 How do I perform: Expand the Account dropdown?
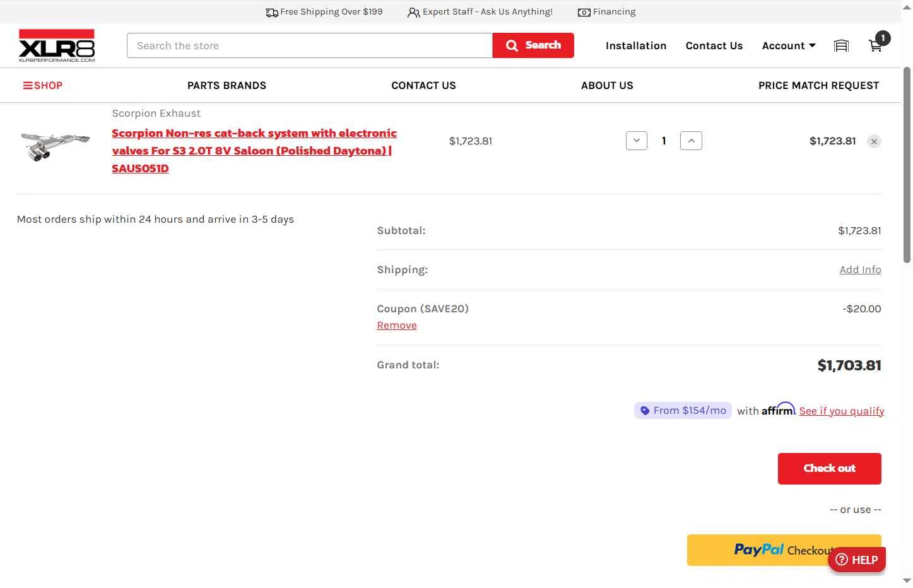point(789,45)
